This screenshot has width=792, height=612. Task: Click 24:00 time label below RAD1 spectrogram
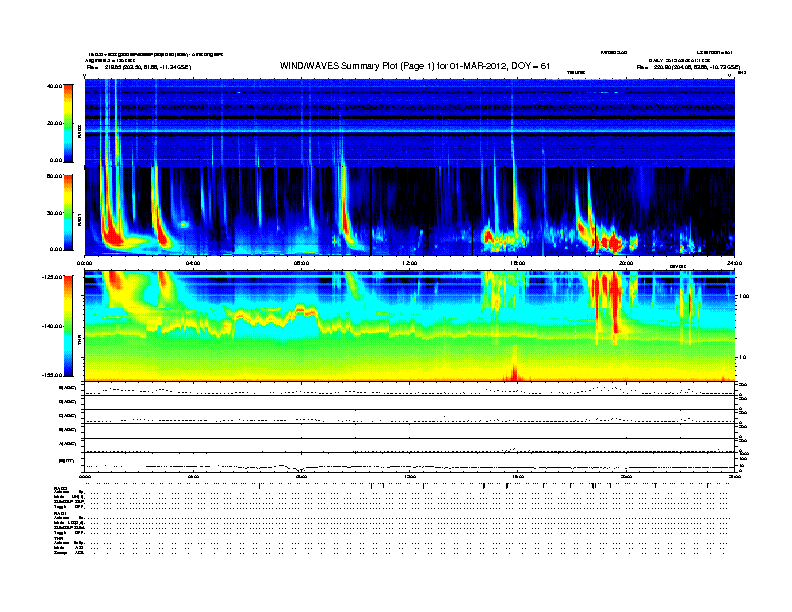pyautogui.click(x=734, y=263)
